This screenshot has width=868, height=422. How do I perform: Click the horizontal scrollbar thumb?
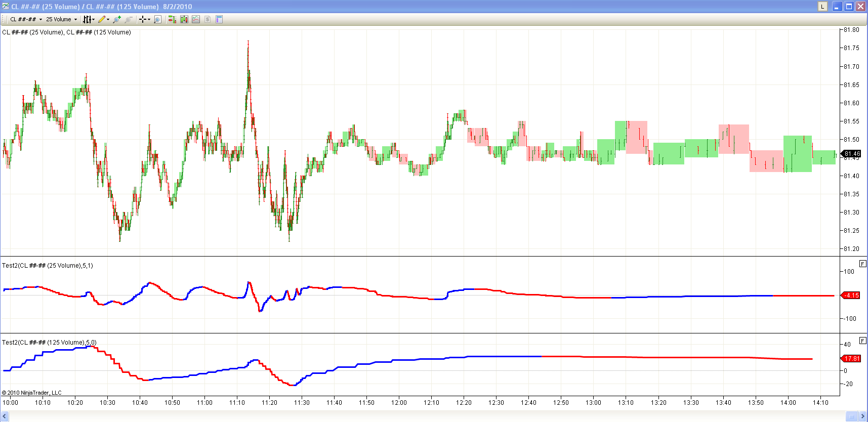(x=852, y=416)
